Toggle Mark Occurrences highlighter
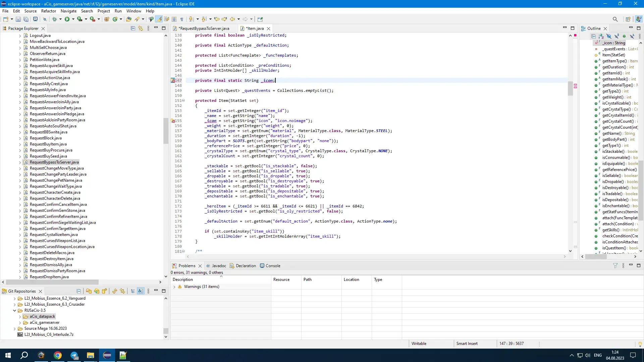644x362 pixels. click(x=159, y=19)
